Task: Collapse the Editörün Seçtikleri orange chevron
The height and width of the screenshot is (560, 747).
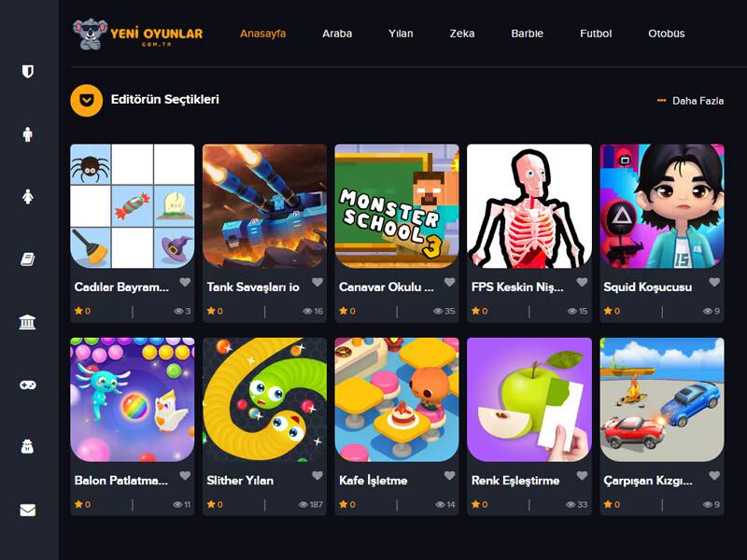Action: (x=87, y=101)
